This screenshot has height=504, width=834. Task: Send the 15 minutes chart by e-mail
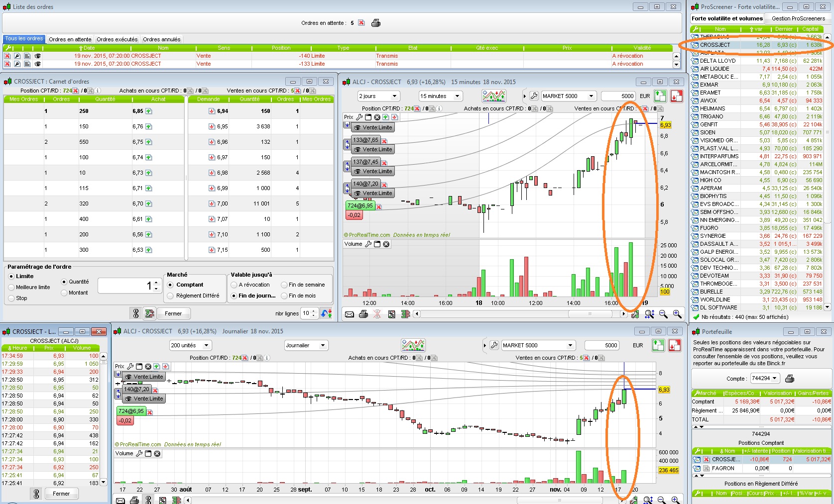350,314
